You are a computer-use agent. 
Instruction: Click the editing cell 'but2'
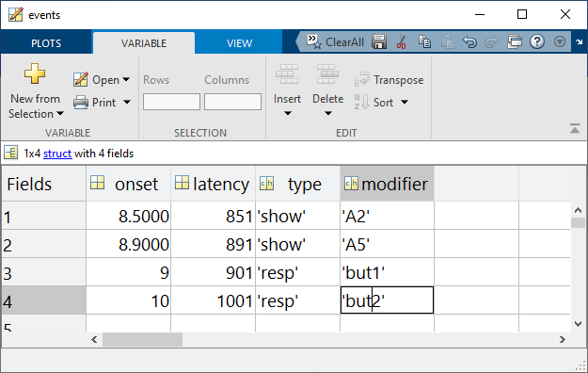[387, 300]
